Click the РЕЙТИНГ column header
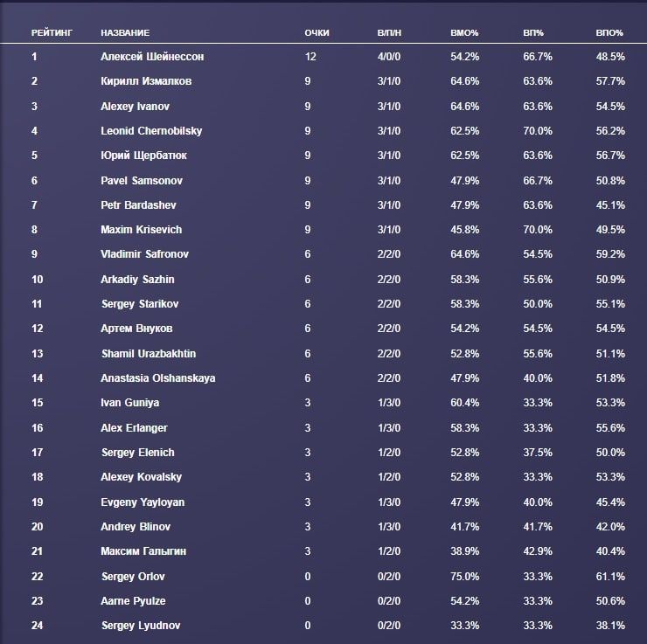Viewport: 647px width, 644px height. (52, 32)
